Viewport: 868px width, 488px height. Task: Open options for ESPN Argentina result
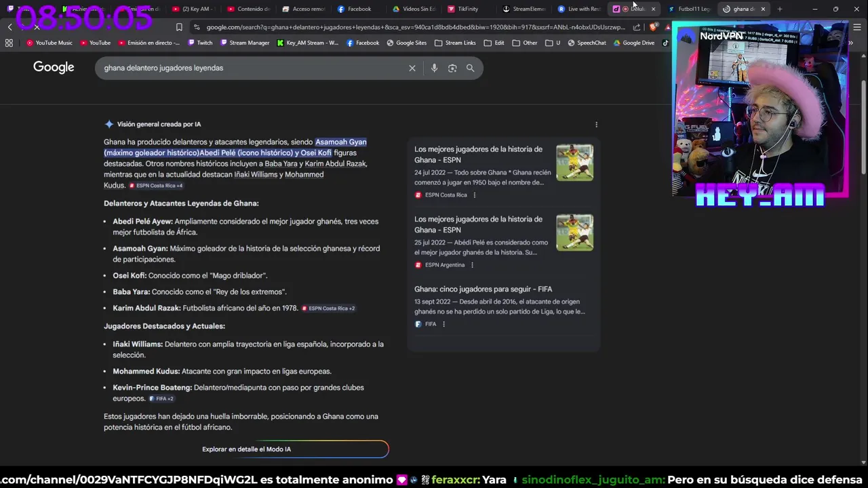tap(472, 265)
